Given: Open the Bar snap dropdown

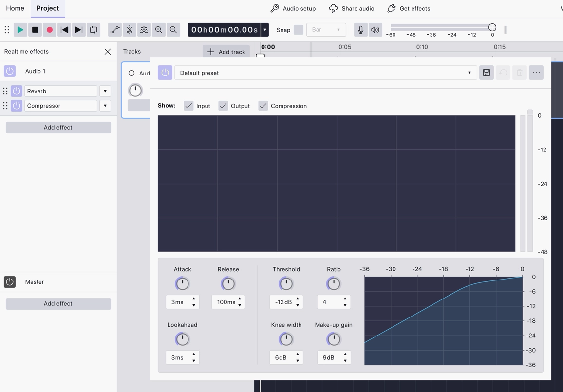Looking at the screenshot, I should 326,30.
